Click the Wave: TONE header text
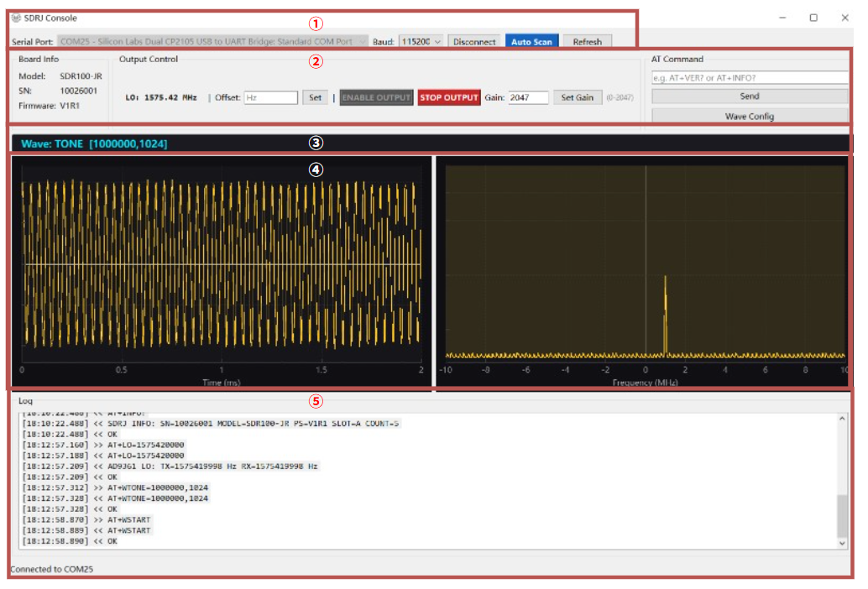868x589 pixels. click(94, 143)
